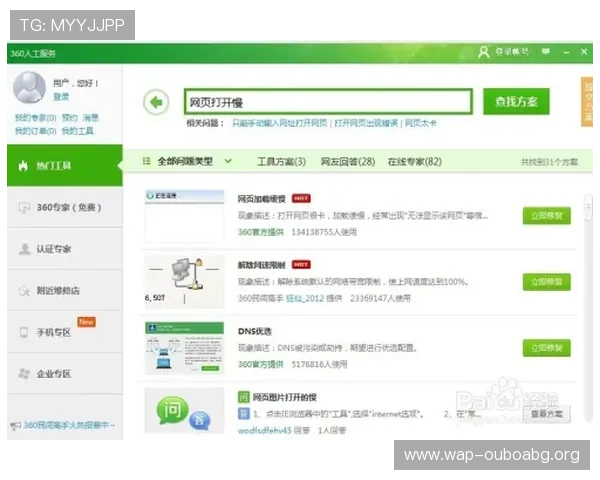The width and height of the screenshot is (600, 480).
Task: Click the 网页加载缓慢 title
Action: [262, 199]
